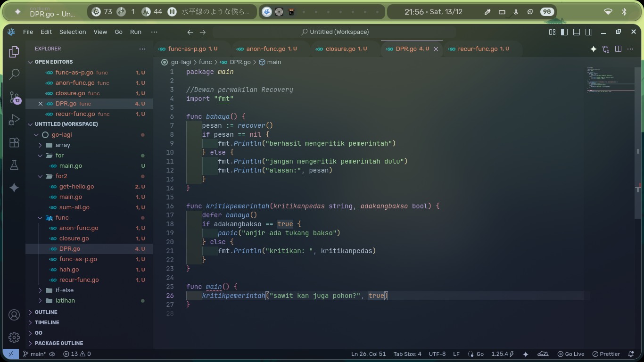Toggle the Primary Side Bar visibility

click(564, 32)
